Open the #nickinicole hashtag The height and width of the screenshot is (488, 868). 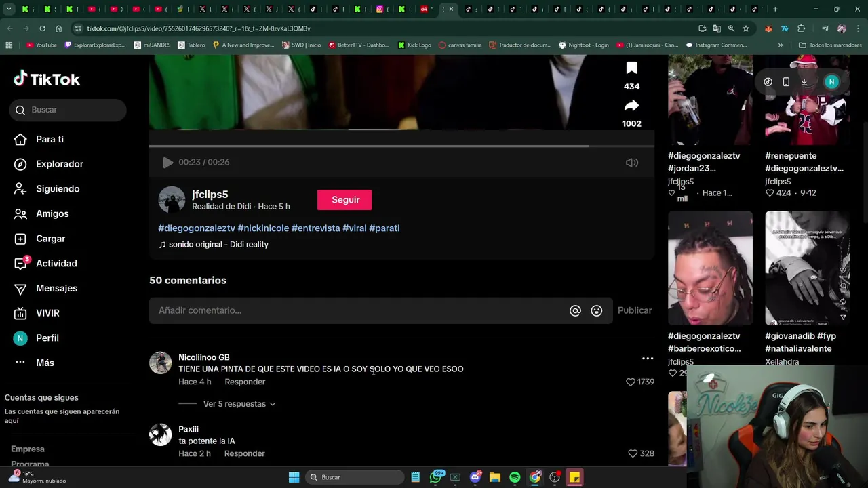[x=263, y=228]
